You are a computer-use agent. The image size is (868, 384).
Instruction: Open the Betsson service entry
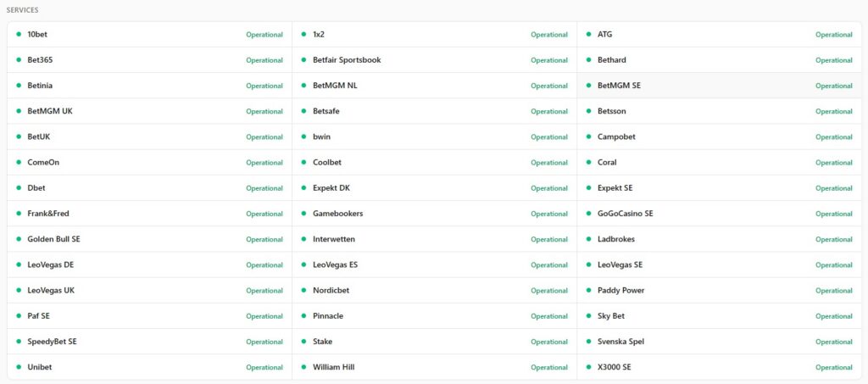(720, 111)
